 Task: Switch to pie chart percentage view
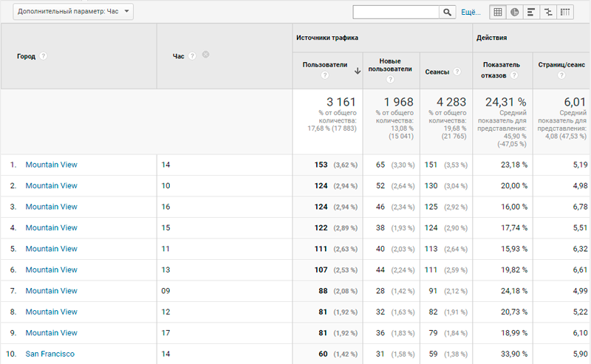[x=514, y=12]
